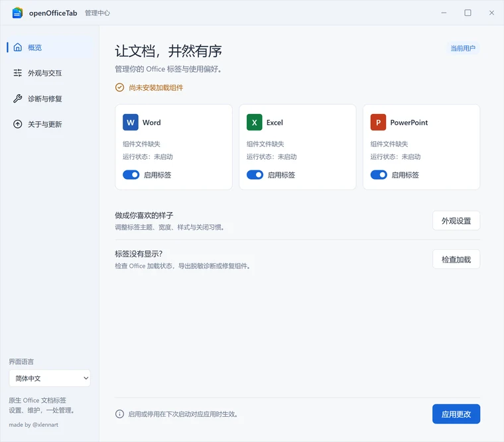Image resolution: width=504 pixels, height=442 pixels.
Task: Click the 外观设置 button
Action: 456,221
